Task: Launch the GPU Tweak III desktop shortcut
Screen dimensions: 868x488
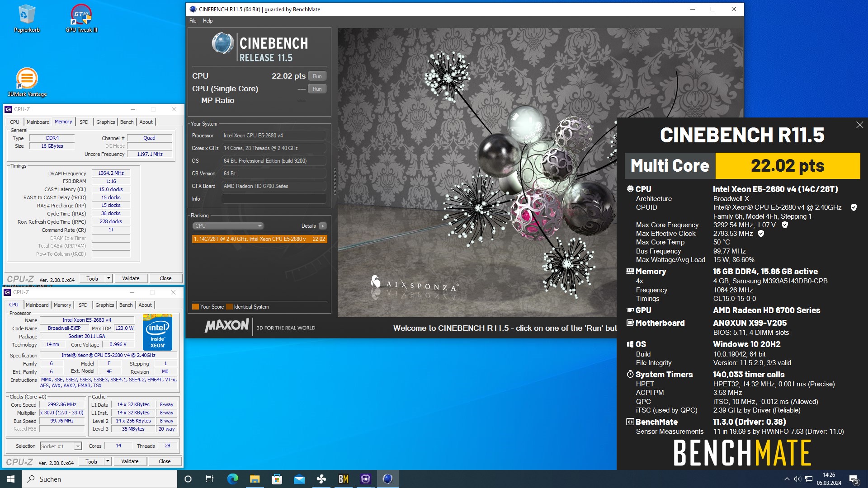Action: click(81, 19)
